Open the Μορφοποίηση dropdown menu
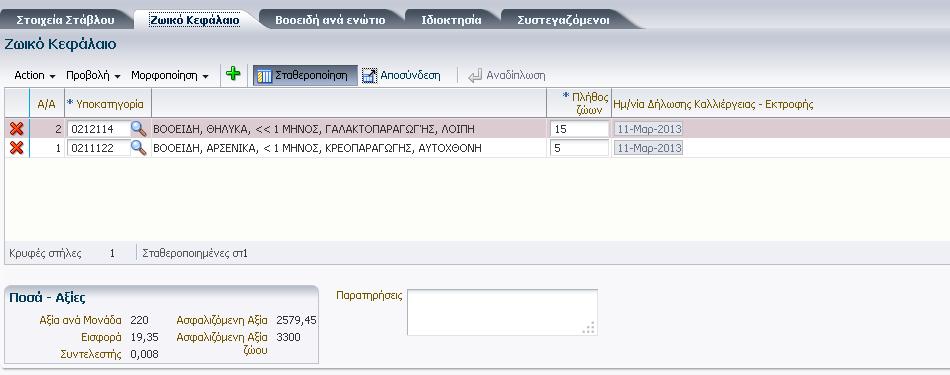 (170, 76)
